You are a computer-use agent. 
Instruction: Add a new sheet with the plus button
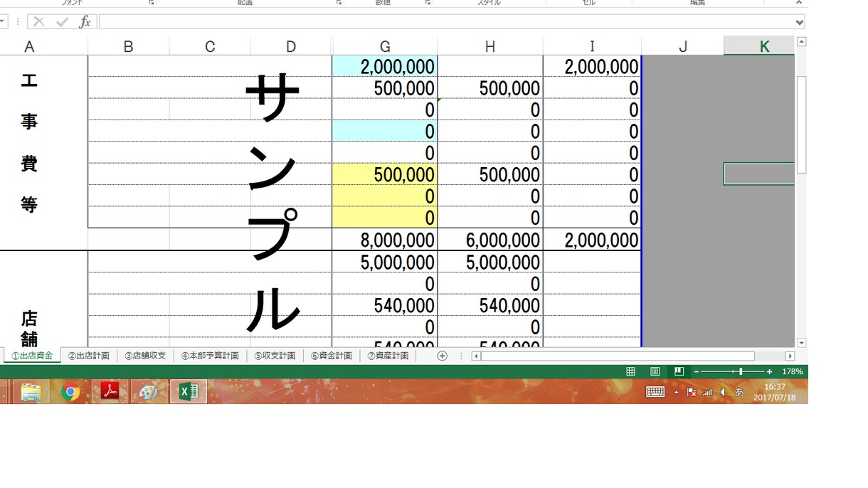442,356
